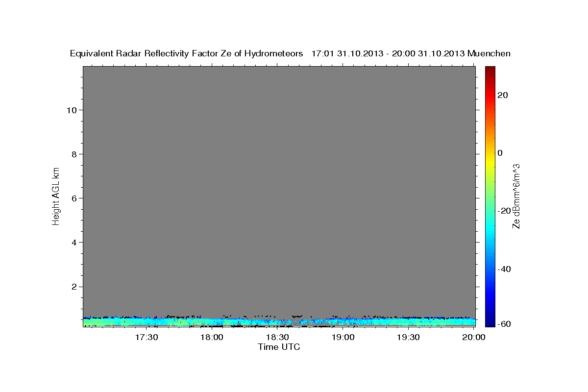Click the colorbar tick label '-60'
The height and width of the screenshot is (392, 588).
pos(504,323)
